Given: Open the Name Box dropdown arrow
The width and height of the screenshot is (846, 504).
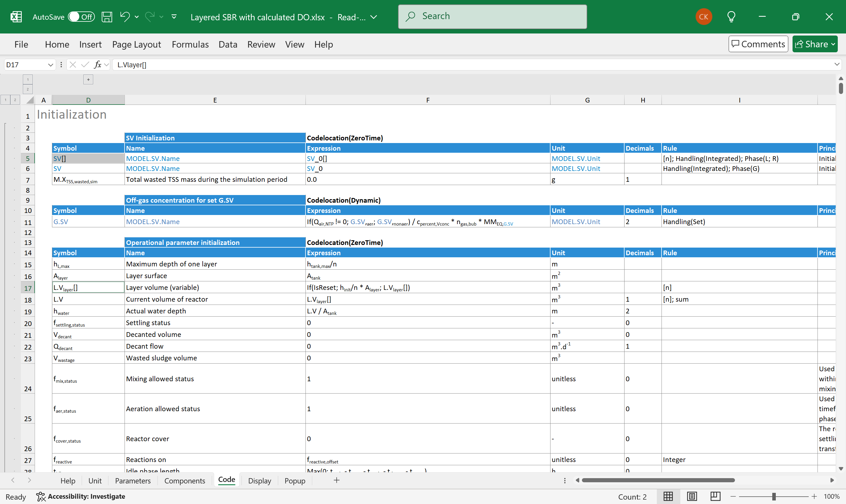Looking at the screenshot, I should click(50, 65).
